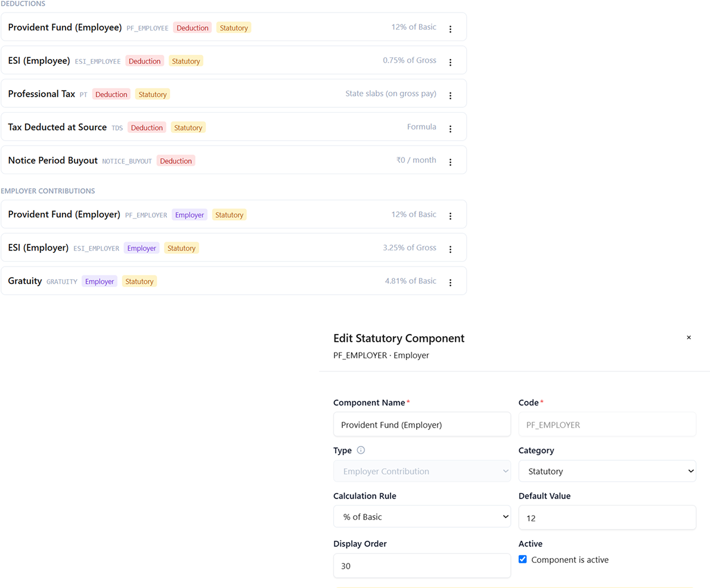This screenshot has height=588, width=710.
Task: Click the info icon beside Type label
Action: (361, 450)
